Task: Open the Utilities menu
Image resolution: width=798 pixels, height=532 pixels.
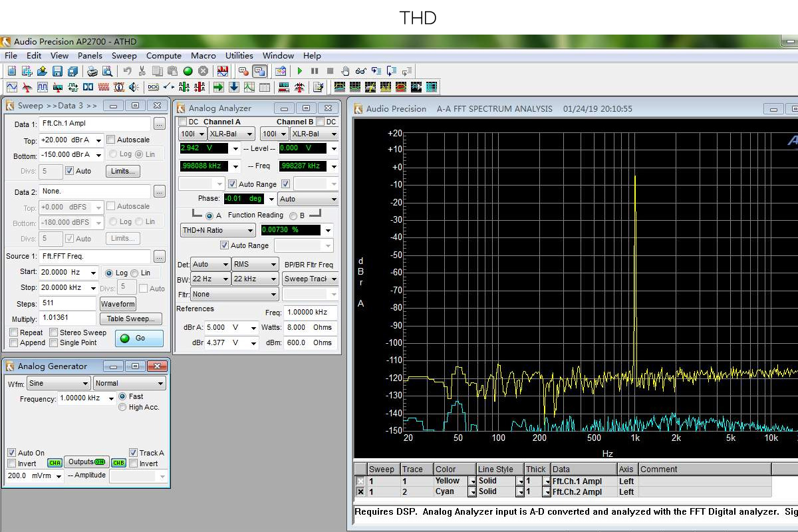Action: click(x=239, y=56)
